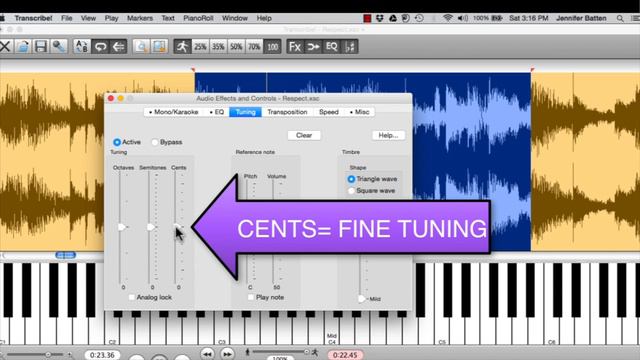Click the fast-forward button in transport bar

click(227, 354)
